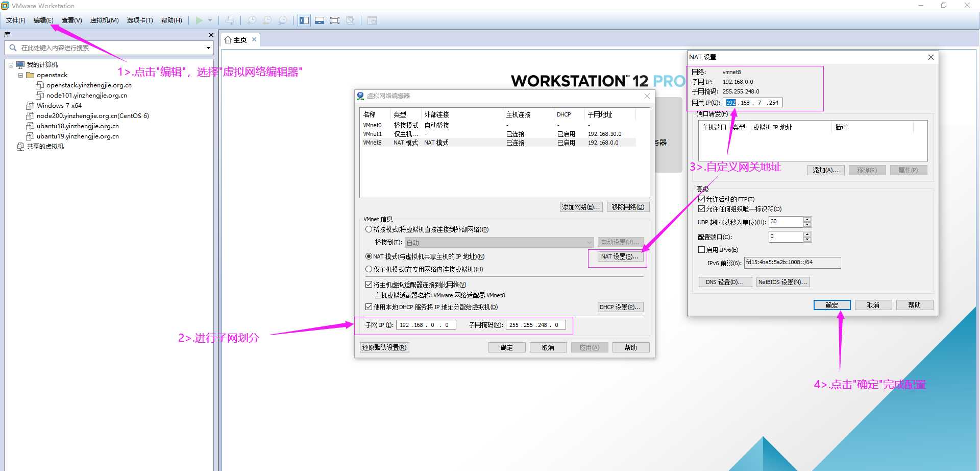Toggle 允许任何组织唯一标识符 checkbox

[x=702, y=209]
